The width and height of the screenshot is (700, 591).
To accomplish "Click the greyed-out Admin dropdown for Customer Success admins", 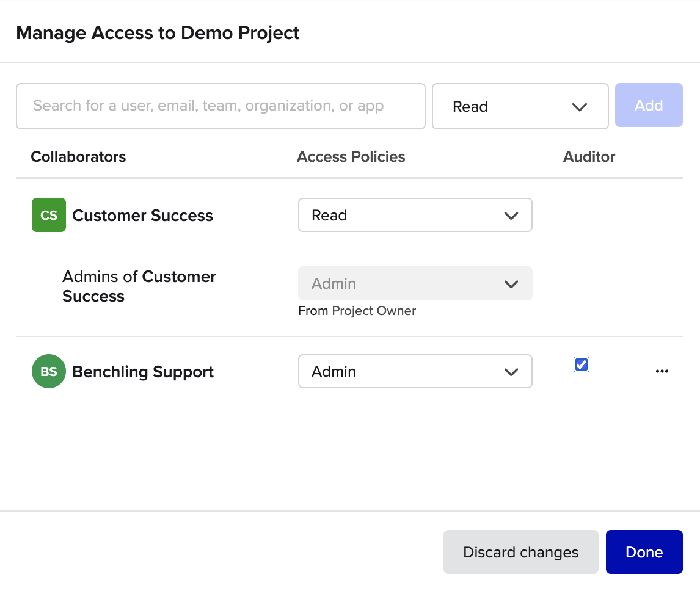I will click(415, 283).
